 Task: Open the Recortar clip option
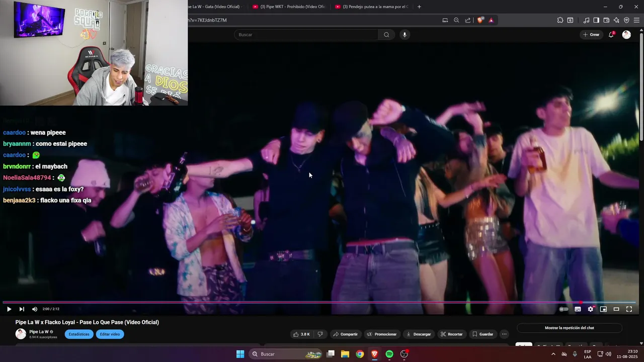pos(452,334)
